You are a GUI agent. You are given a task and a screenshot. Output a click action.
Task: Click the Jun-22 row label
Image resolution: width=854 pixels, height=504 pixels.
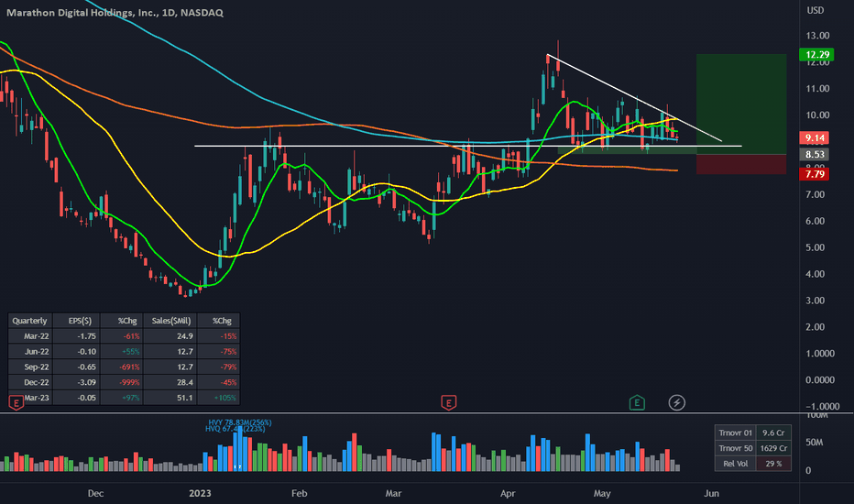37,352
